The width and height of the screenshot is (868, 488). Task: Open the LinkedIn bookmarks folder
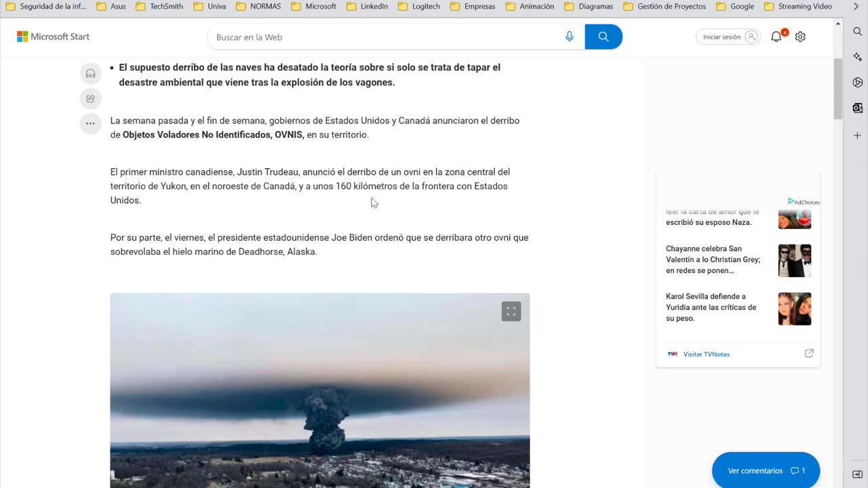(x=367, y=6)
